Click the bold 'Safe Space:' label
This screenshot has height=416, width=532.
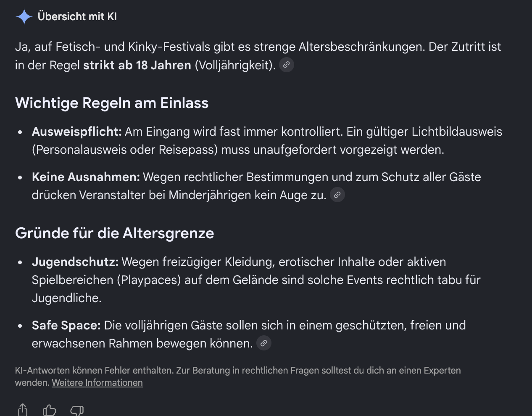pos(66,325)
